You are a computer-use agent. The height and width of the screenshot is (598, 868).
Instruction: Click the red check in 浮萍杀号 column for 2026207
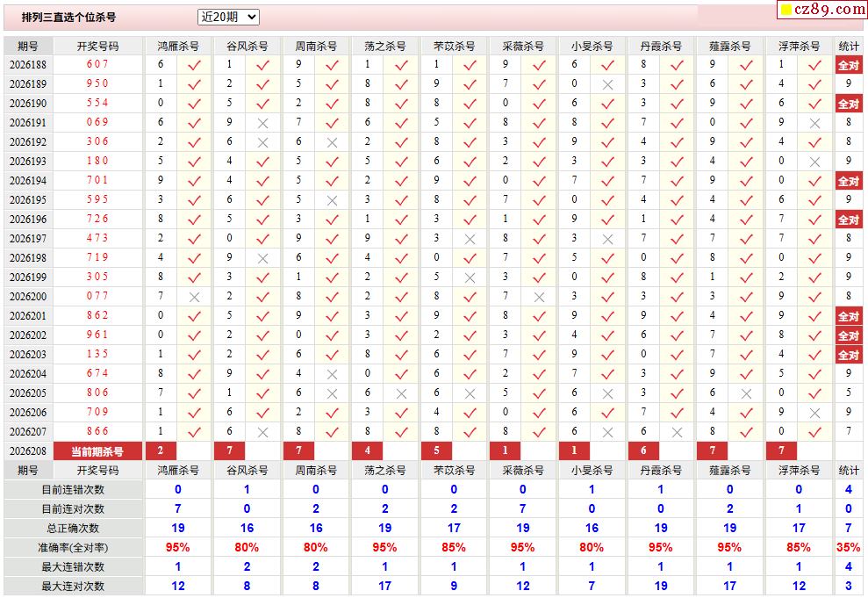pos(814,432)
